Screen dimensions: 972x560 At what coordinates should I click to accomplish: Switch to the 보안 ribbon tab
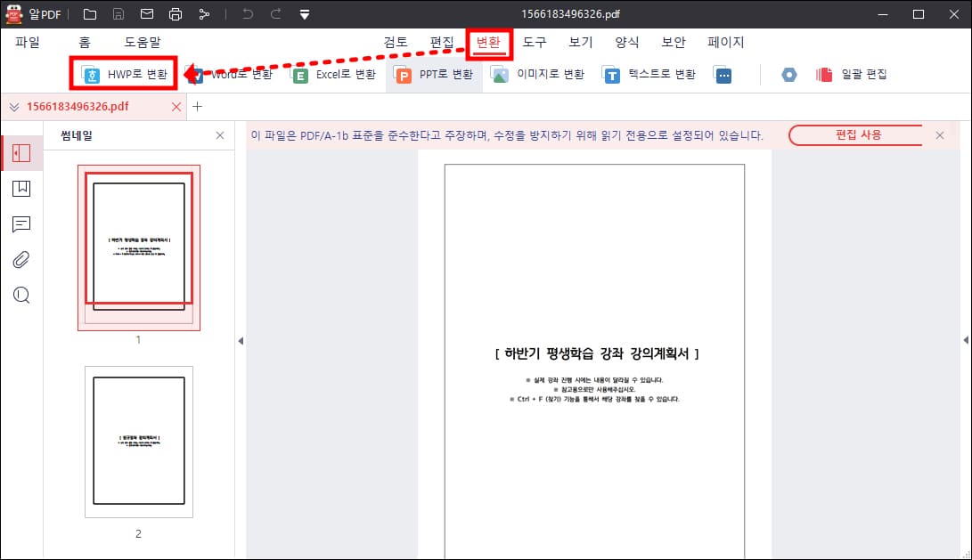click(x=674, y=42)
